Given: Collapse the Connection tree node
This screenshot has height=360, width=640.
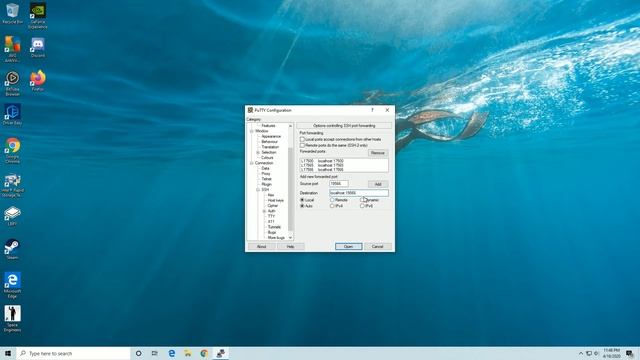Looking at the screenshot, I should [x=252, y=163].
